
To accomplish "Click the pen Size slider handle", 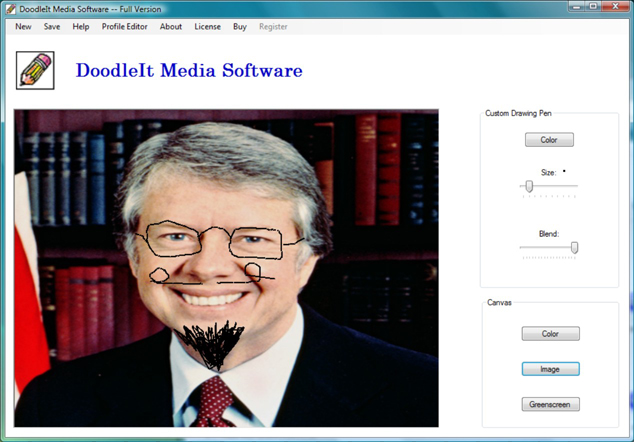I will (529, 186).
